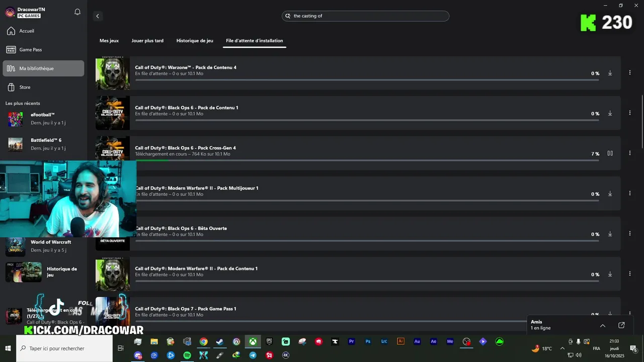Start download of Modern Warfare II Pack Multijoueur 1
The width and height of the screenshot is (644, 362).
point(610,194)
